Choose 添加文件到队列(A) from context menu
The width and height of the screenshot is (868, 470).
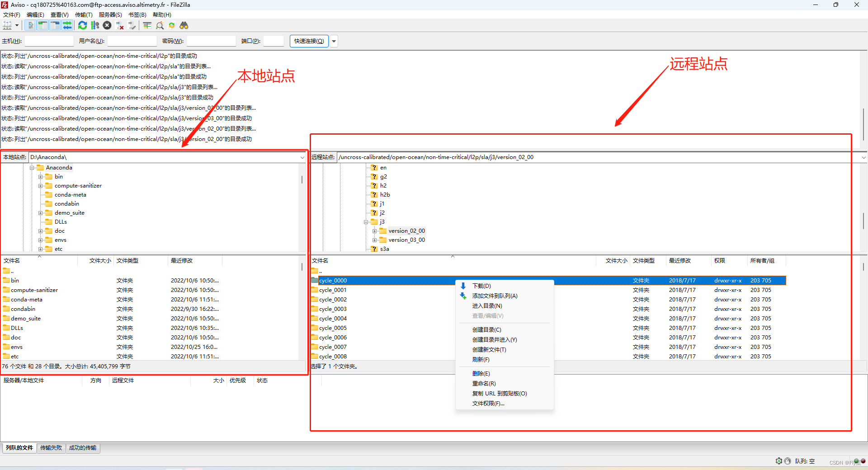point(505,296)
